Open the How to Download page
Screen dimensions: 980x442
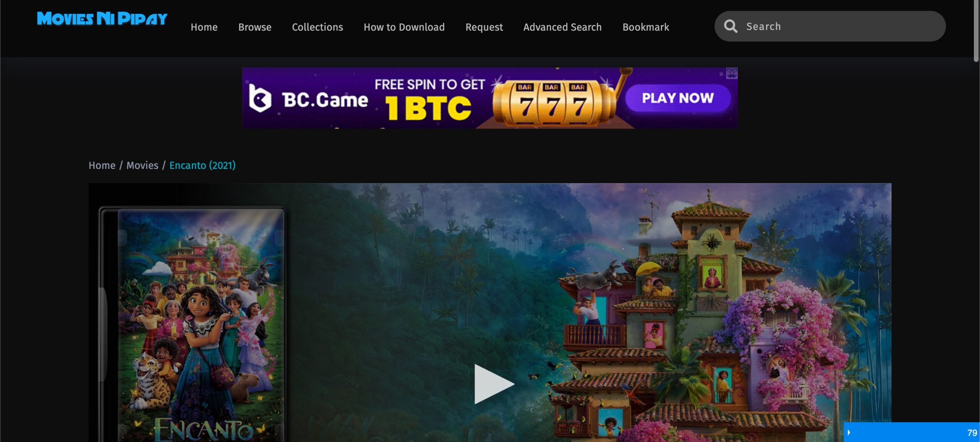pos(404,27)
